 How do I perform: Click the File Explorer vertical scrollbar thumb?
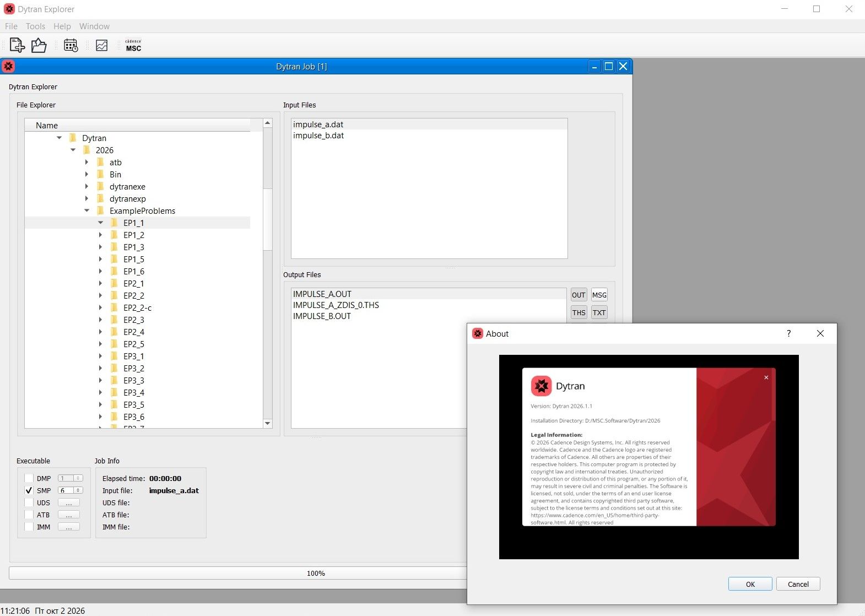tap(268, 219)
